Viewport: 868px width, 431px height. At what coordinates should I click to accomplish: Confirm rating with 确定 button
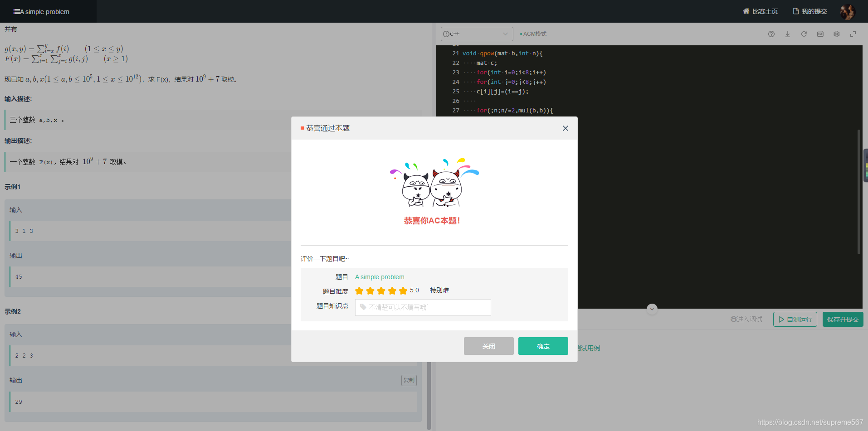click(543, 346)
